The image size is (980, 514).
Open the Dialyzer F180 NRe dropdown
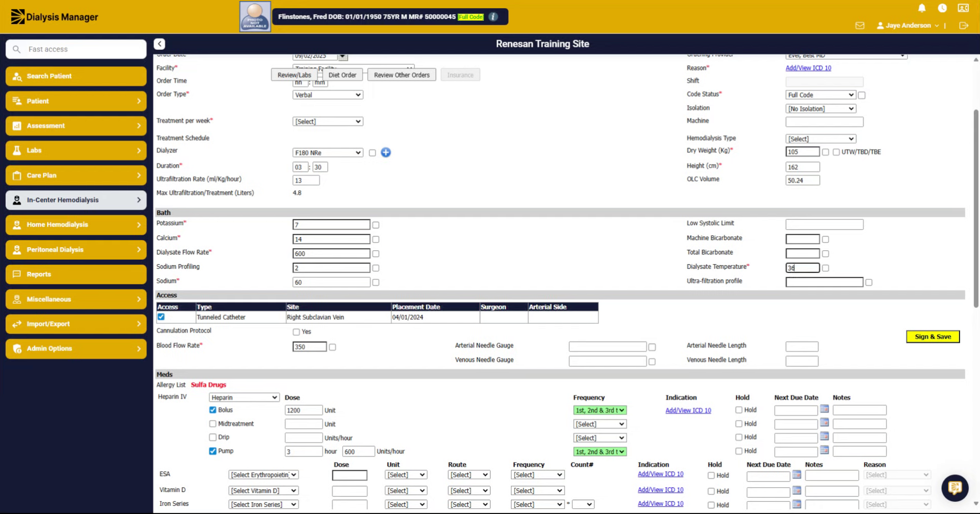pyautogui.click(x=328, y=153)
